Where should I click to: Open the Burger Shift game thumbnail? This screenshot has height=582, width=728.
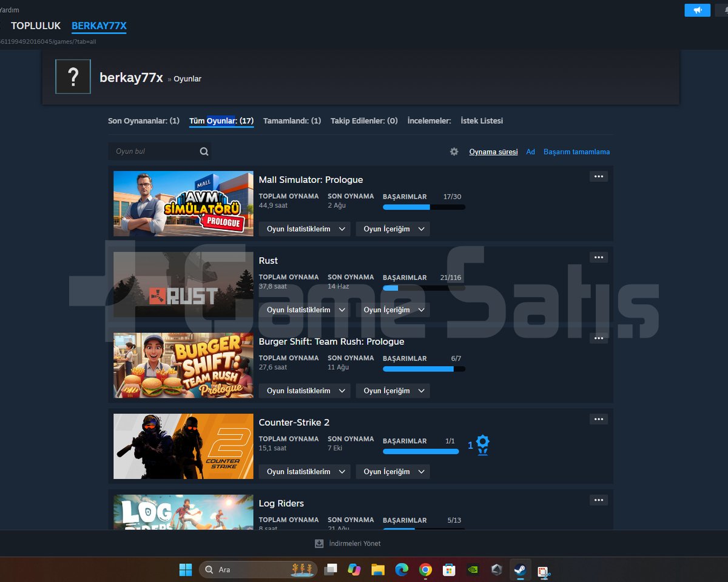[x=183, y=366]
